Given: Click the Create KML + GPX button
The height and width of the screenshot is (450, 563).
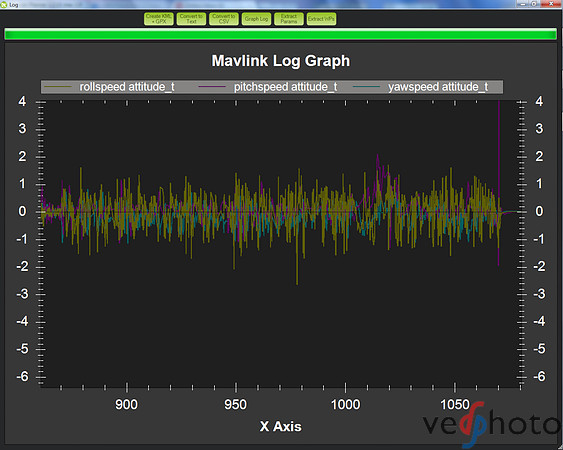Looking at the screenshot, I should pos(159,19).
